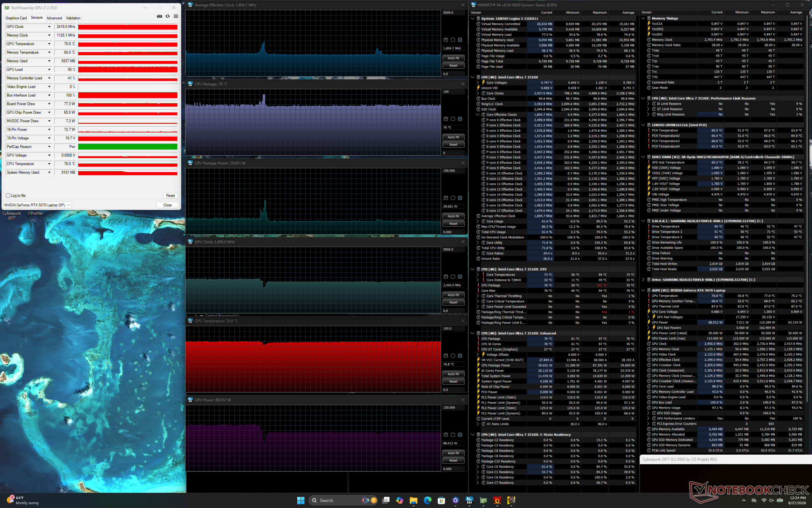Expand the Core Voltages row in HWiNFO
The height and width of the screenshot is (508, 812).
tap(478, 83)
